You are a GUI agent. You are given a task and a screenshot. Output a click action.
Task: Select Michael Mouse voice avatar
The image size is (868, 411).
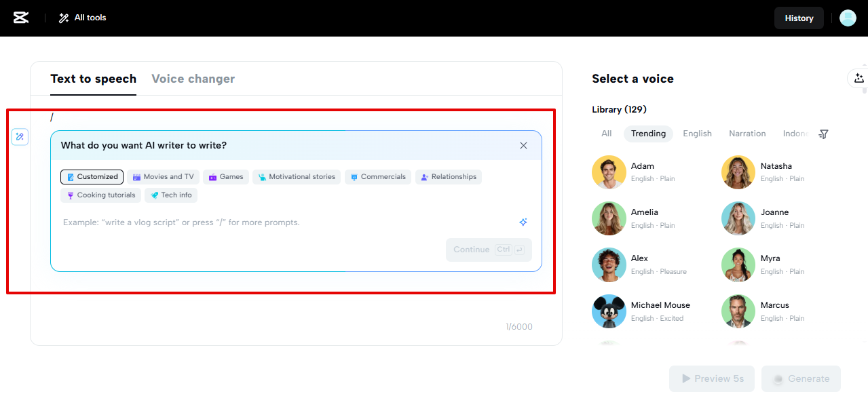(609, 311)
